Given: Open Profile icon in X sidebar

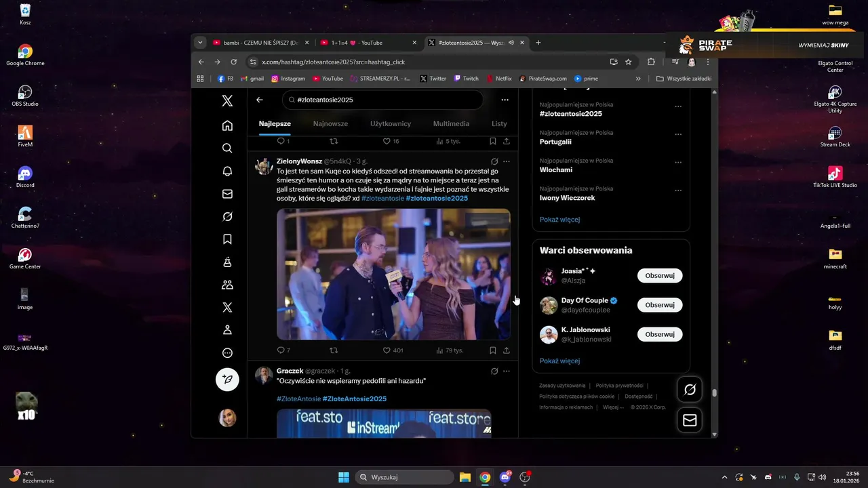Looking at the screenshot, I should tap(227, 330).
